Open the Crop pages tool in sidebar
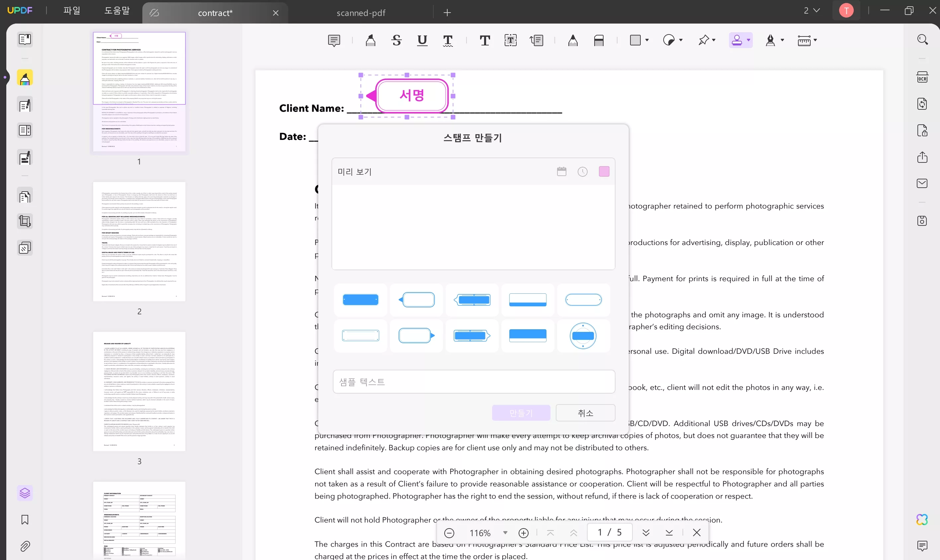This screenshot has width=940, height=560. point(25,221)
